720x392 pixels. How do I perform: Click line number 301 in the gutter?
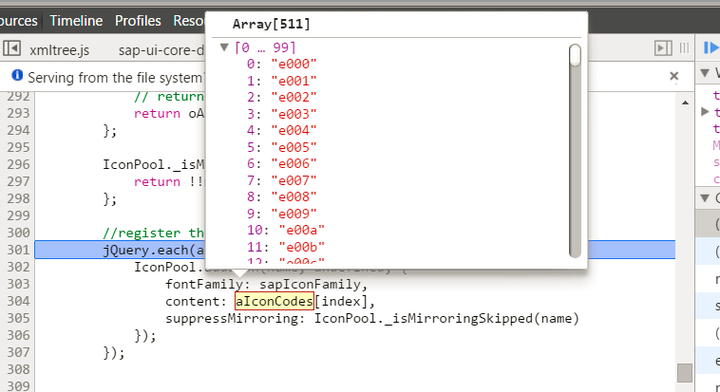point(18,250)
